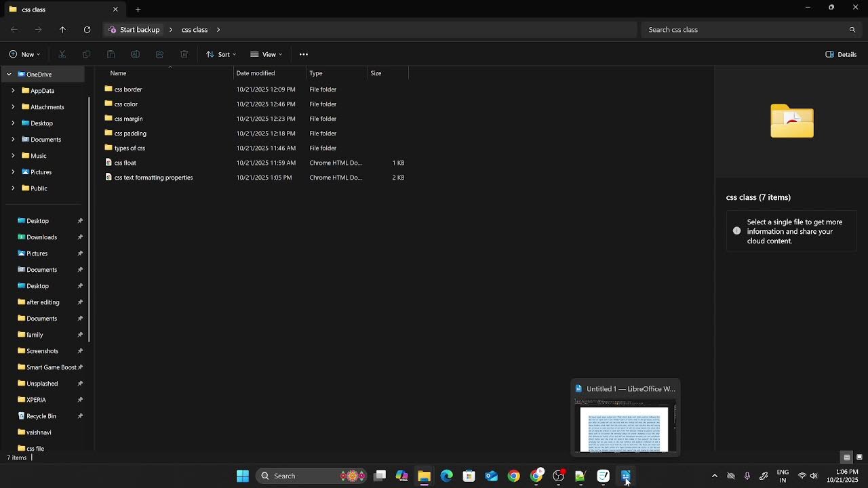Open Task View from taskbar
This screenshot has height=488, width=868.
(380, 476)
